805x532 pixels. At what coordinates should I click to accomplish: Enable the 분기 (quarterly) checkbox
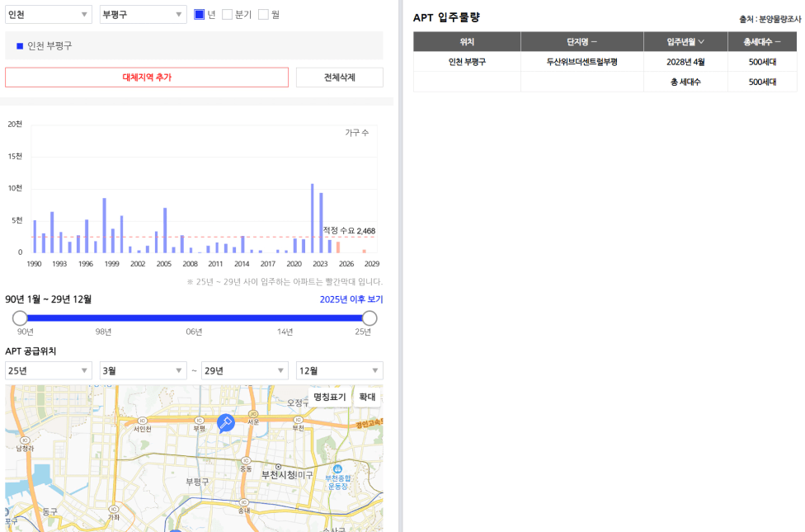coord(228,14)
